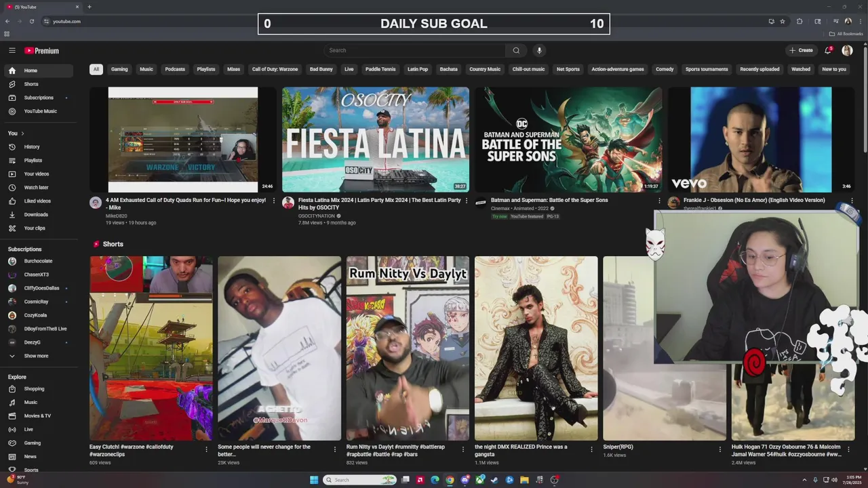Open YouTube Music in sidebar
Viewport: 868px width, 488px height.
pyautogui.click(x=38, y=111)
